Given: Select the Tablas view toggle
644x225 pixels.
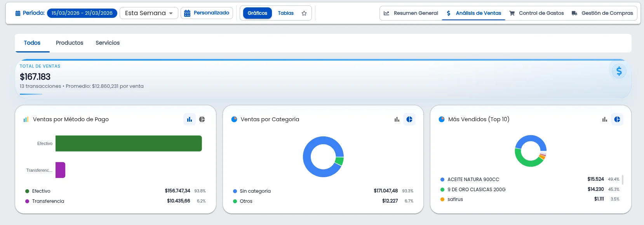Looking at the screenshot, I should coord(286,13).
